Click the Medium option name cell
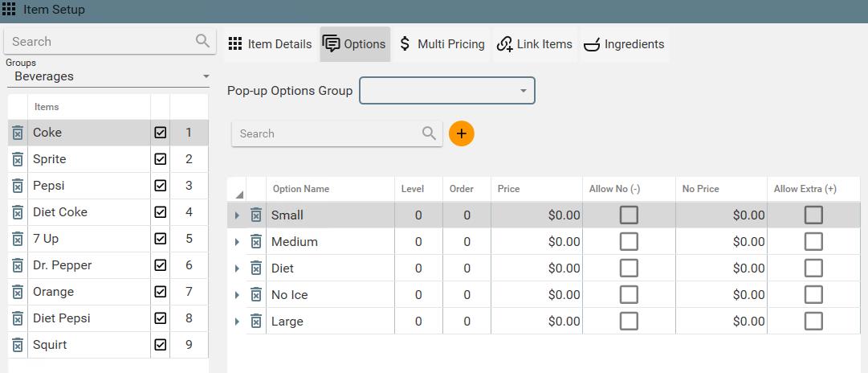 click(331, 242)
